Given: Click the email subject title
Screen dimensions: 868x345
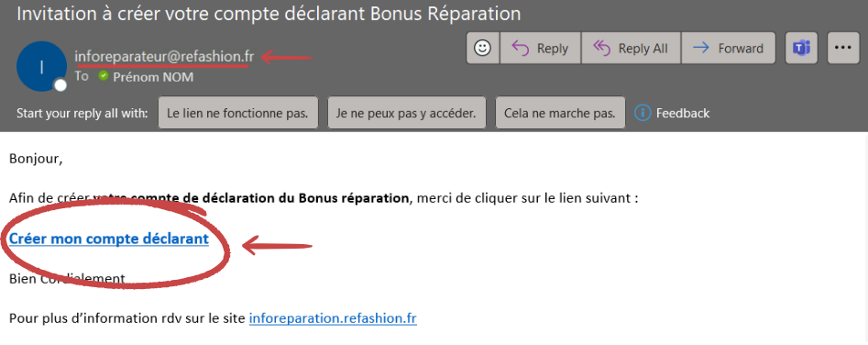Looking at the screenshot, I should click(269, 14).
